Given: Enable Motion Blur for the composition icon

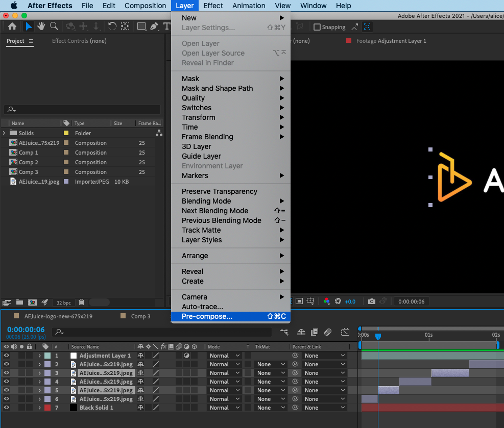Looking at the screenshot, I should point(328,332).
